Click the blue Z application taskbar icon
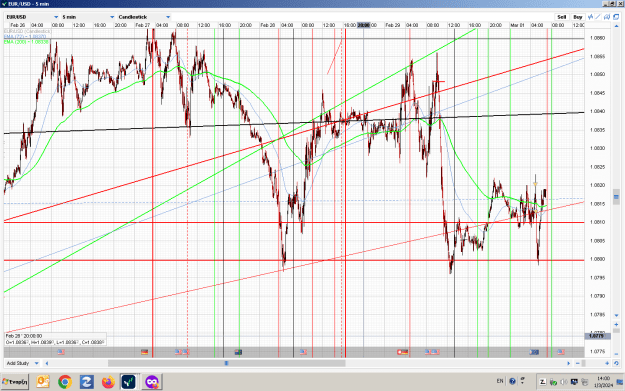The height and width of the screenshot is (391, 625). pos(86,382)
